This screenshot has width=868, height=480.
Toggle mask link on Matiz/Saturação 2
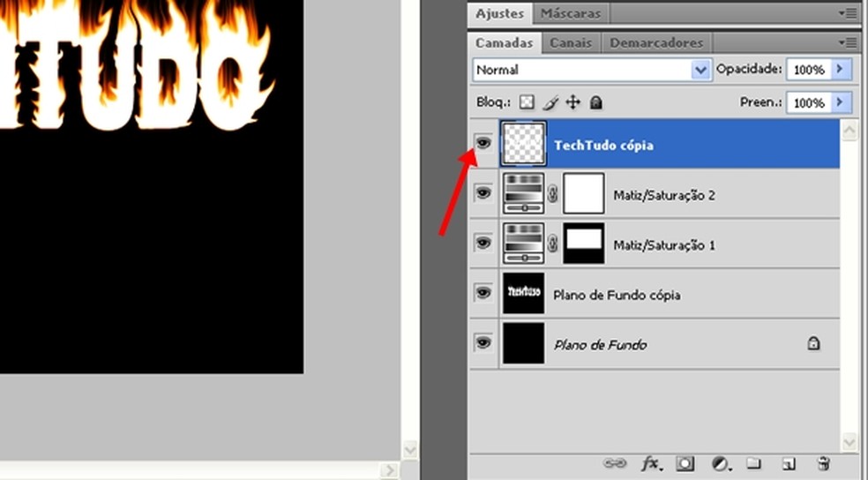pyautogui.click(x=552, y=193)
